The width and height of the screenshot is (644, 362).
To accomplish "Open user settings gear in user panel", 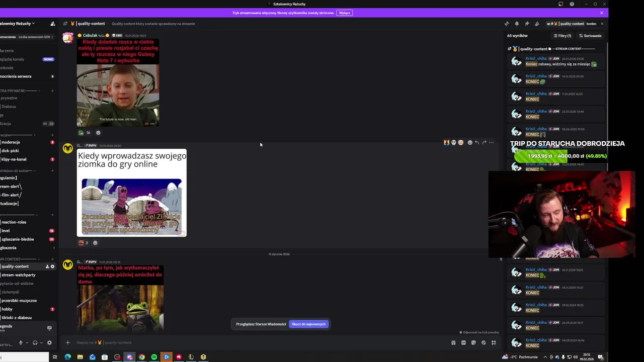I will click(49, 343).
